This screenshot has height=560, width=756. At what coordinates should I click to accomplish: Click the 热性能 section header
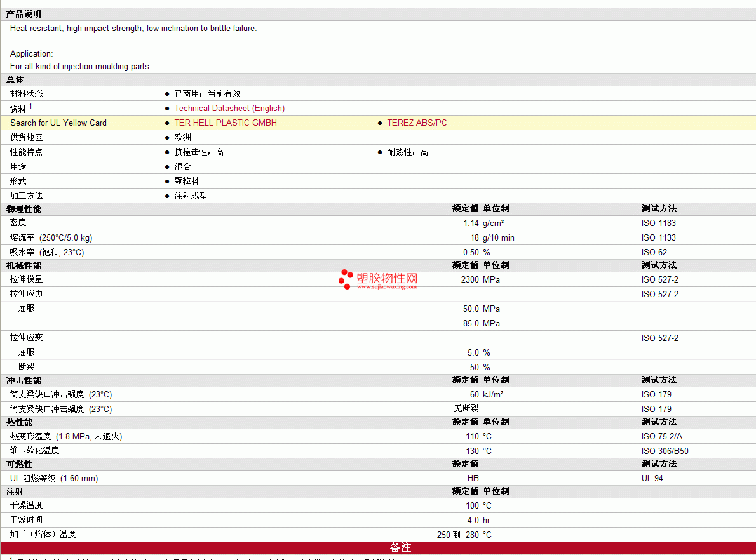click(x=19, y=422)
